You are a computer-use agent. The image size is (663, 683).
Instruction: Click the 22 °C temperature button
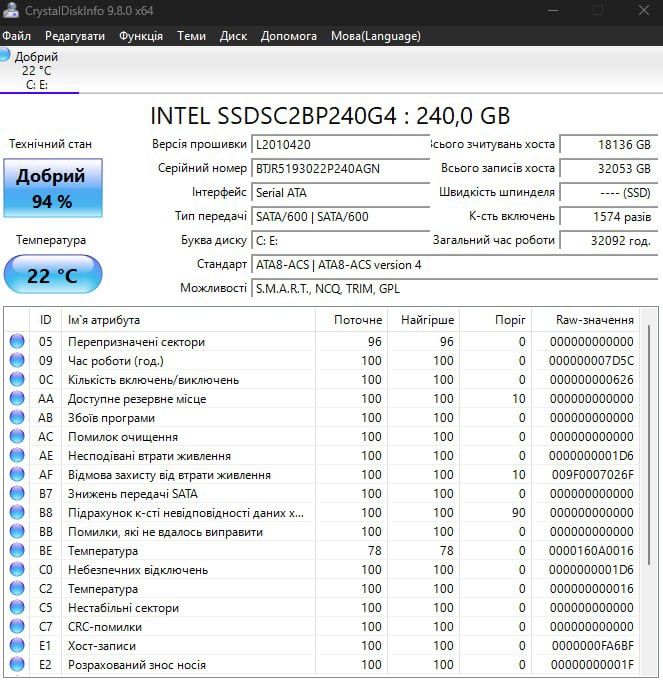53,274
